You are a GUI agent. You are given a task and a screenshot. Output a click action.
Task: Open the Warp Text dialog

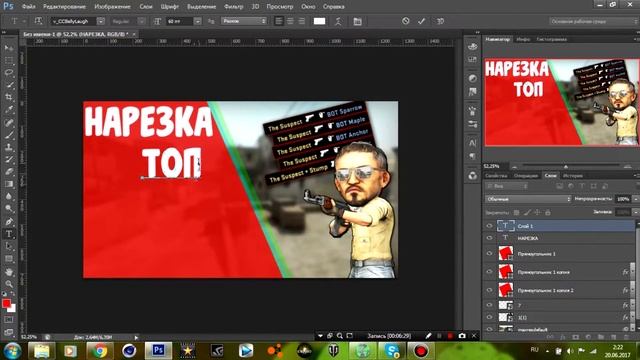(338, 21)
